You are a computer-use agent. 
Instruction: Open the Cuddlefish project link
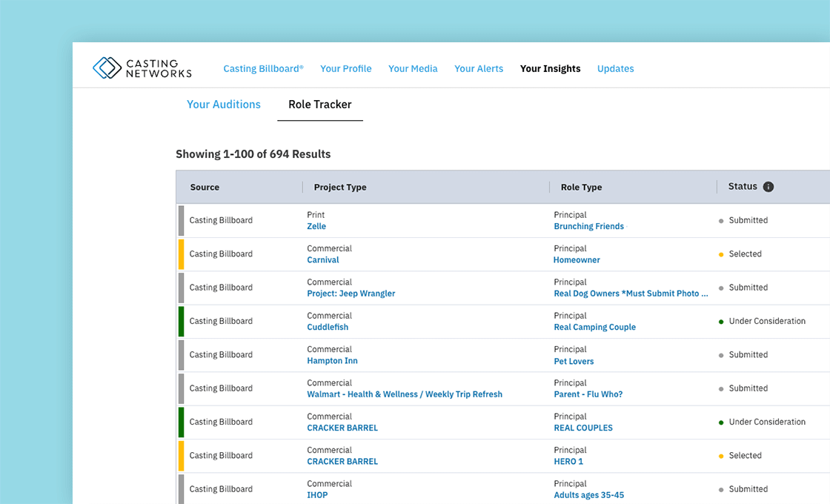(328, 327)
